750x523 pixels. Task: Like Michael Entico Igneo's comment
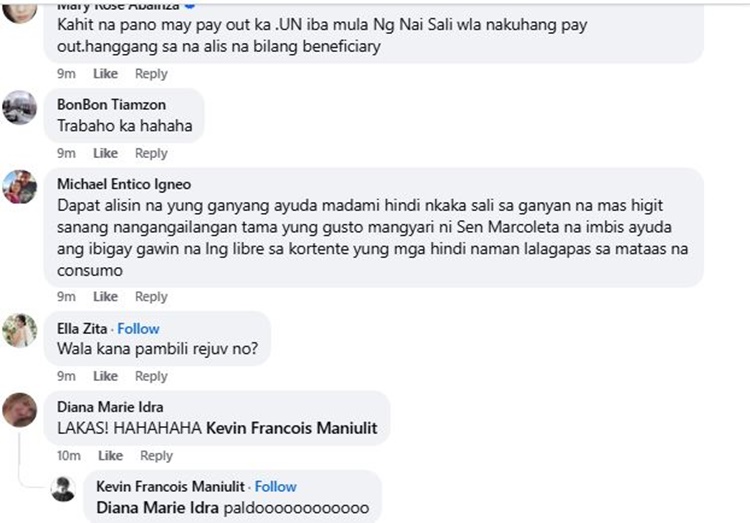(105, 297)
